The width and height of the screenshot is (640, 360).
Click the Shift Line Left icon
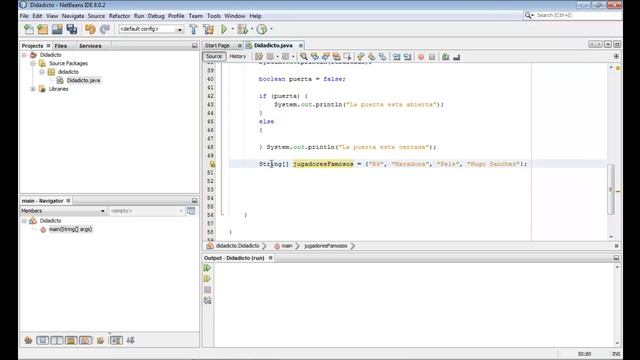point(397,57)
